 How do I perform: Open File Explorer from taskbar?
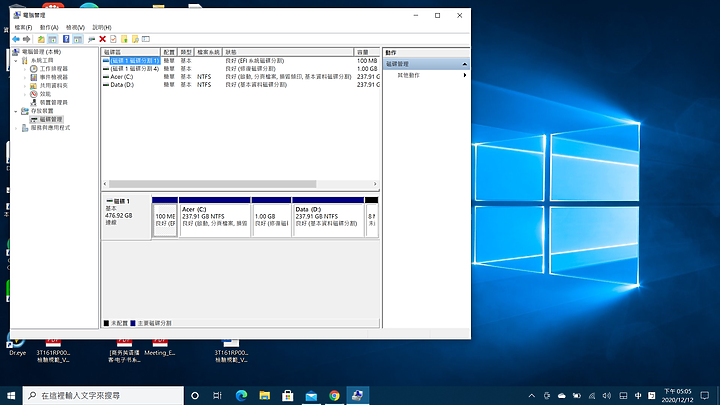coord(264,395)
